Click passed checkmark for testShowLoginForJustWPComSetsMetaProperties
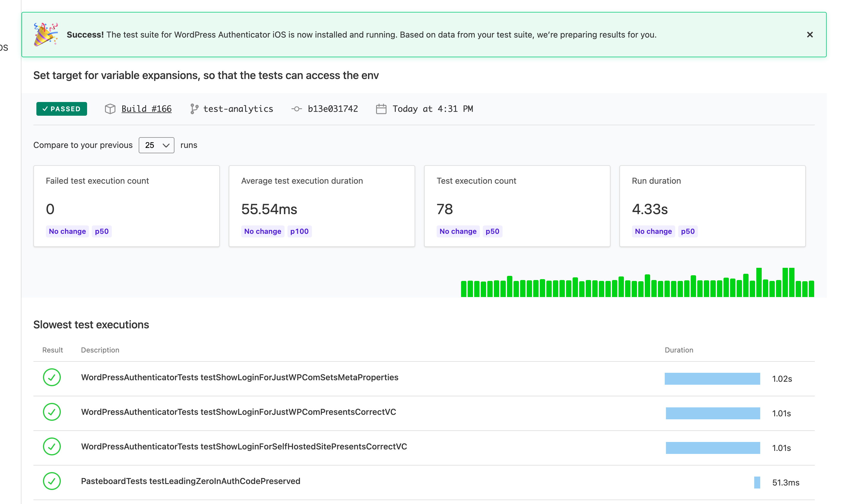The height and width of the screenshot is (504, 844). (52, 377)
